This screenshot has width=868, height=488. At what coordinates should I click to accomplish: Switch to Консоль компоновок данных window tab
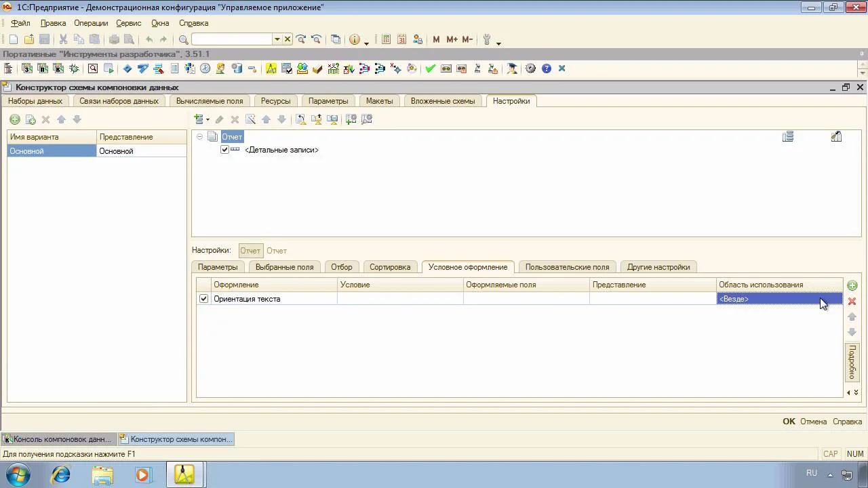pos(58,439)
